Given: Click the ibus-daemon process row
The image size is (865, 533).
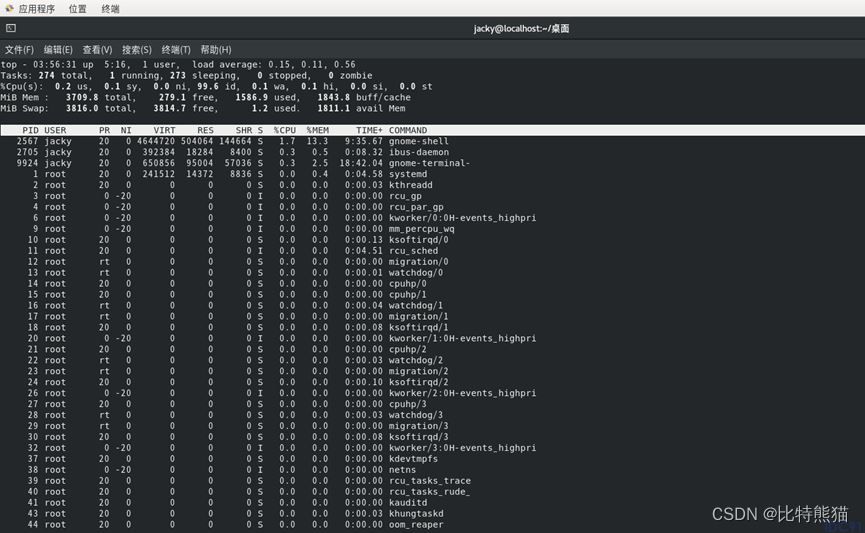Looking at the screenshot, I should tap(423, 152).
